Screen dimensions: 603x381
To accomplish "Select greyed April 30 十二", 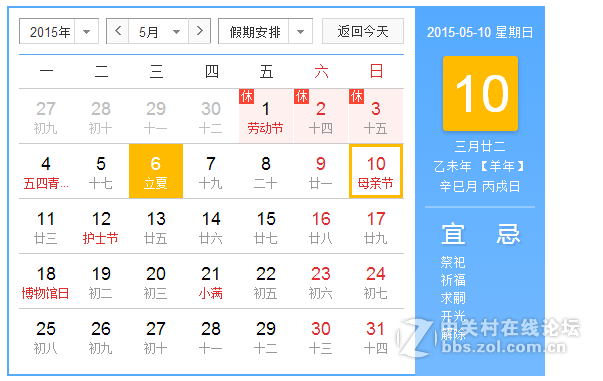I will click(211, 116).
